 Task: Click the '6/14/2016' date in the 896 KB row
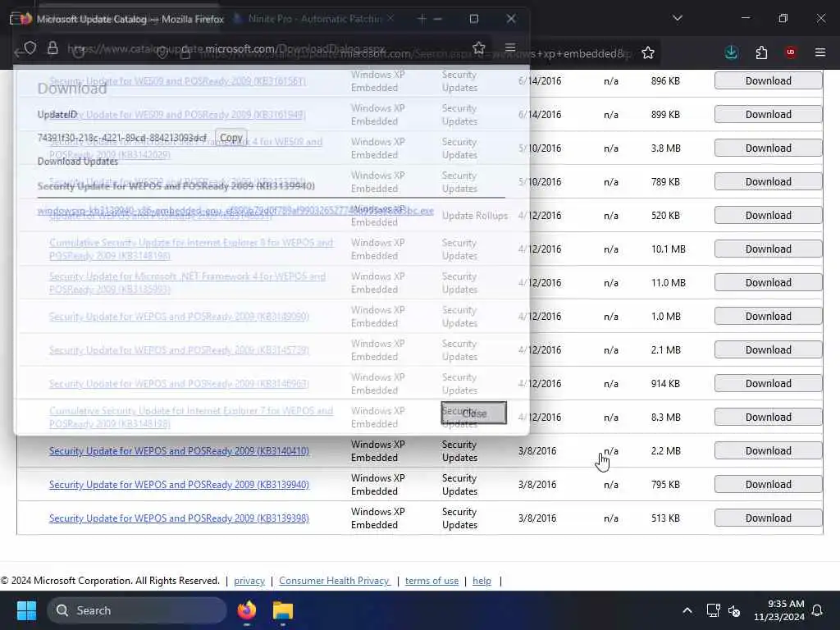point(540,81)
